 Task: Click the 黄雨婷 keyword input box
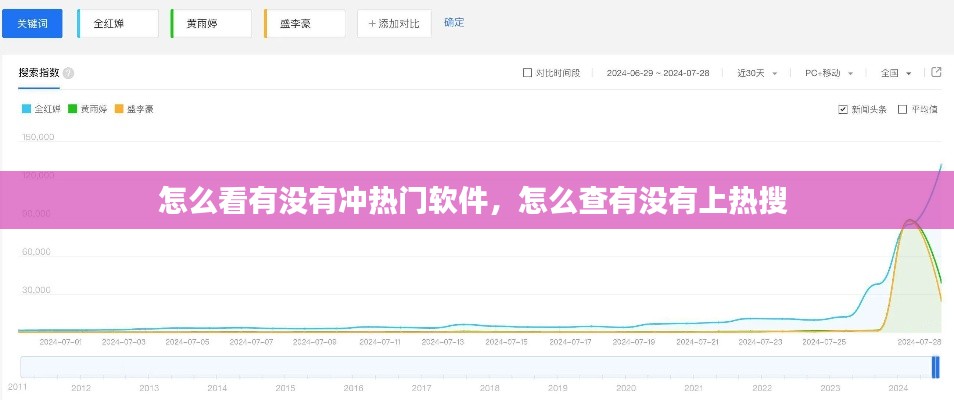pos(211,23)
